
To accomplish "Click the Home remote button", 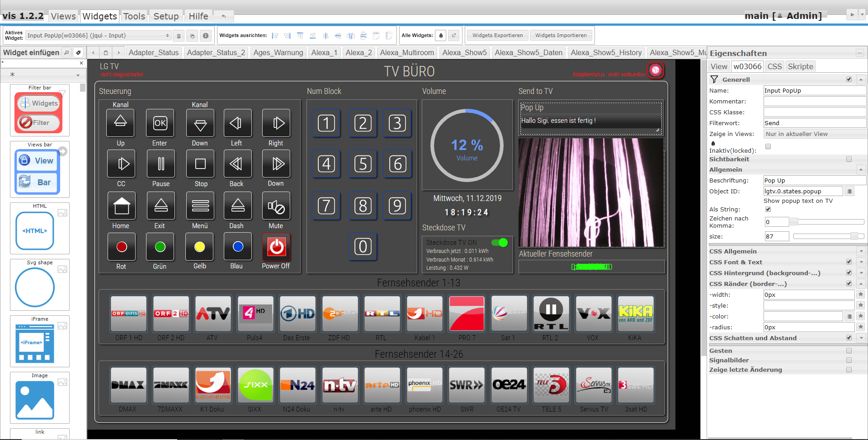I will tap(122, 206).
